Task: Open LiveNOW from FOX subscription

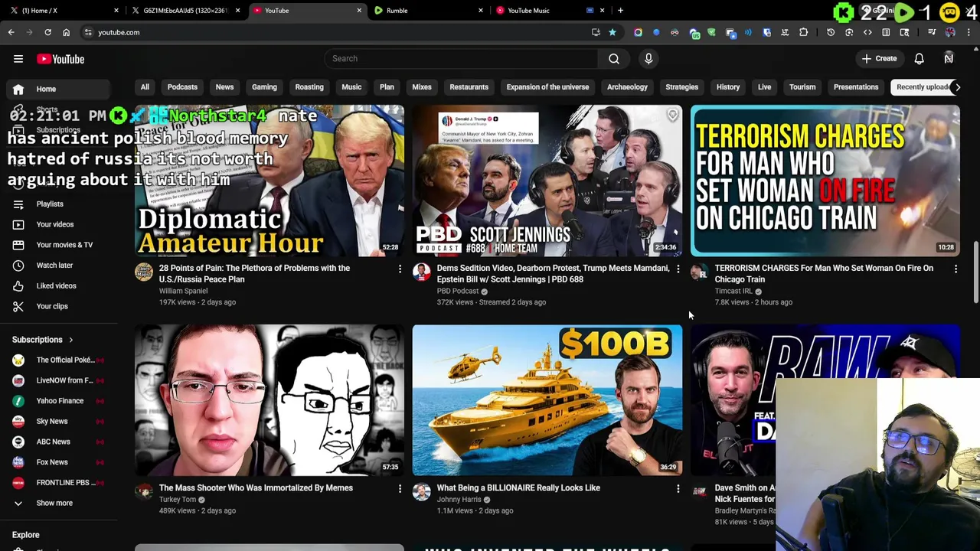Action: pos(59,380)
